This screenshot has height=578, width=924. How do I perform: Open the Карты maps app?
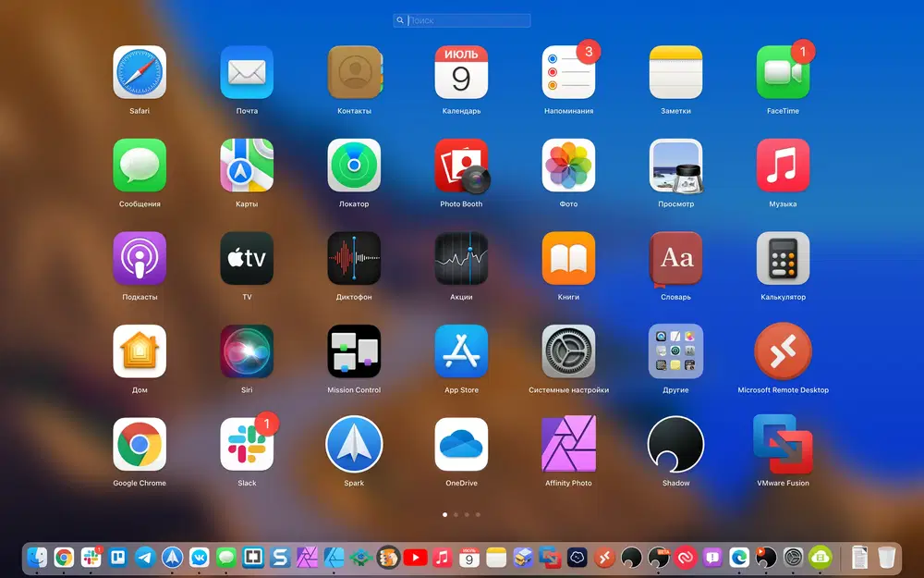(x=247, y=166)
